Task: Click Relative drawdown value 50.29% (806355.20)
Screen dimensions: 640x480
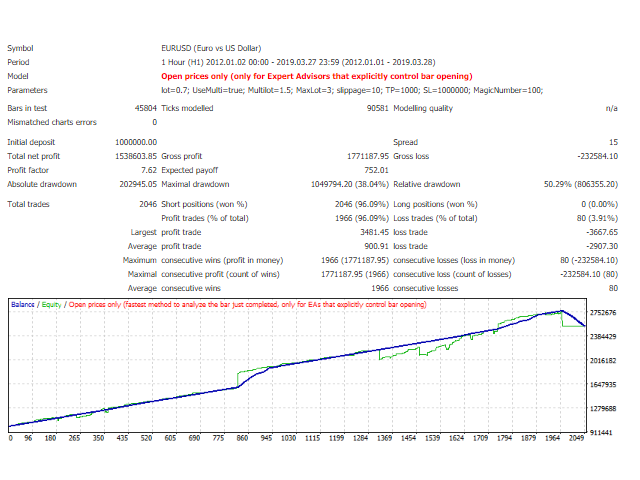Action: 581,184
